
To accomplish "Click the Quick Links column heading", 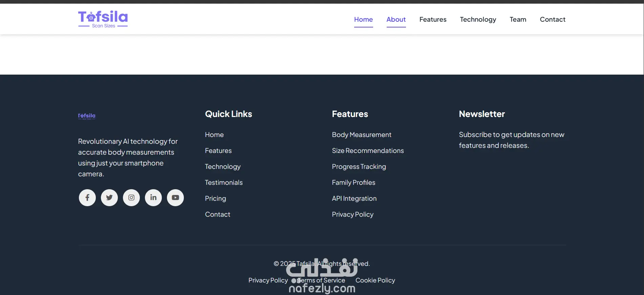I will point(229,114).
